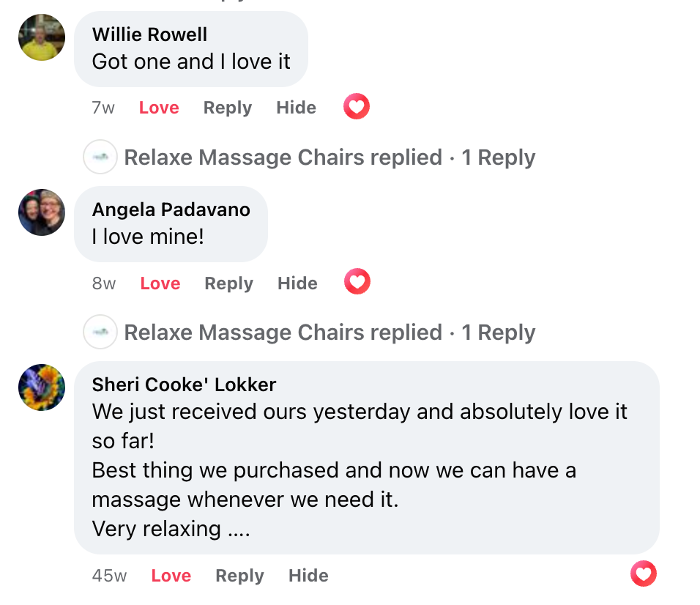The width and height of the screenshot is (700, 605).
Task: Click Sheri Cooke' Lokker's sunflower avatar
Action: 42,387
